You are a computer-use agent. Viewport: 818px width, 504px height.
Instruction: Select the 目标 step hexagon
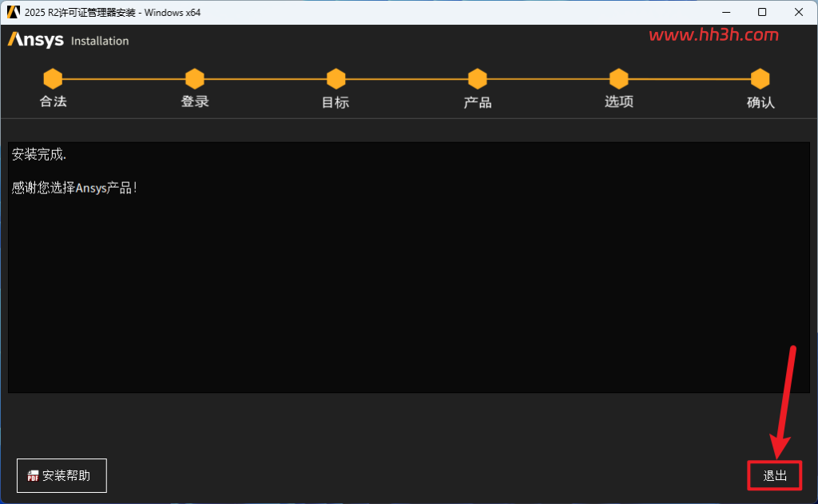(336, 79)
